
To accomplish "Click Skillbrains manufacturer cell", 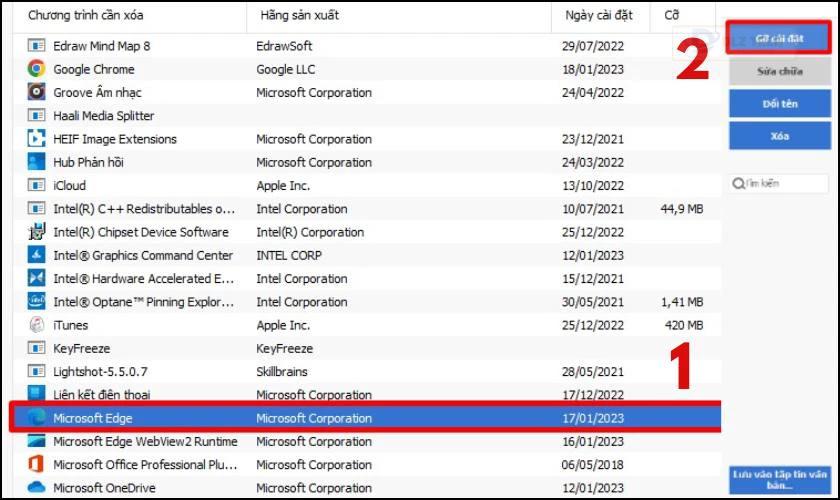I will click(282, 371).
